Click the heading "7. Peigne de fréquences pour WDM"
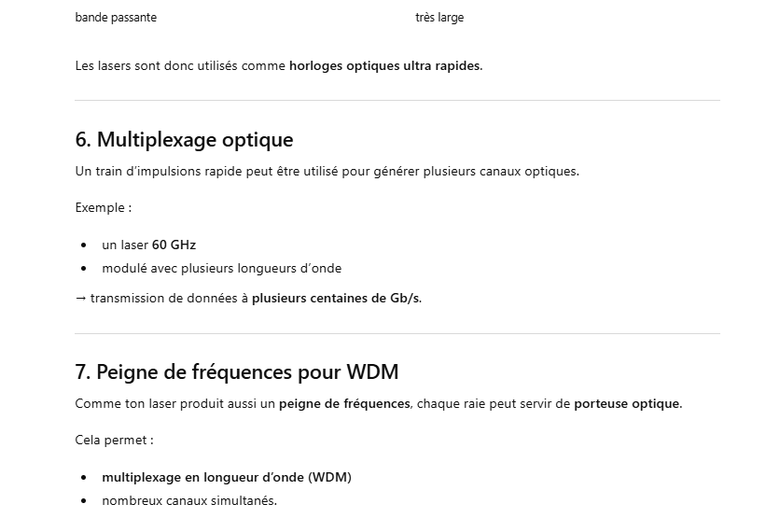 click(x=236, y=372)
